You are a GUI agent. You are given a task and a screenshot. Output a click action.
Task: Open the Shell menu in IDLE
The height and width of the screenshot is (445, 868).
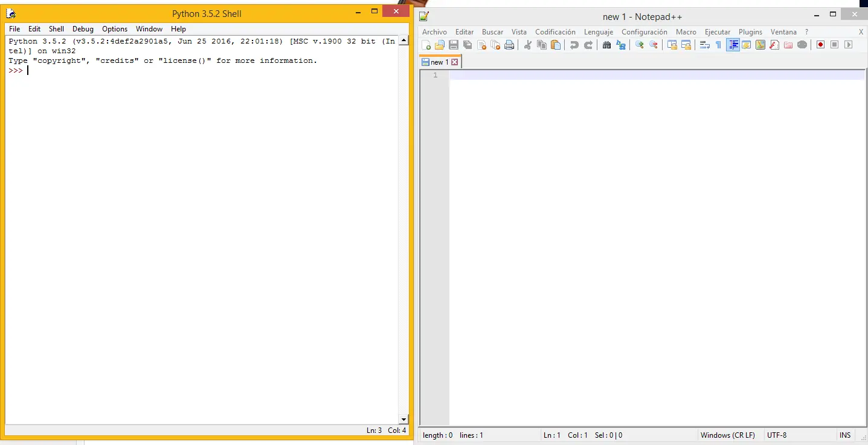[56, 29]
